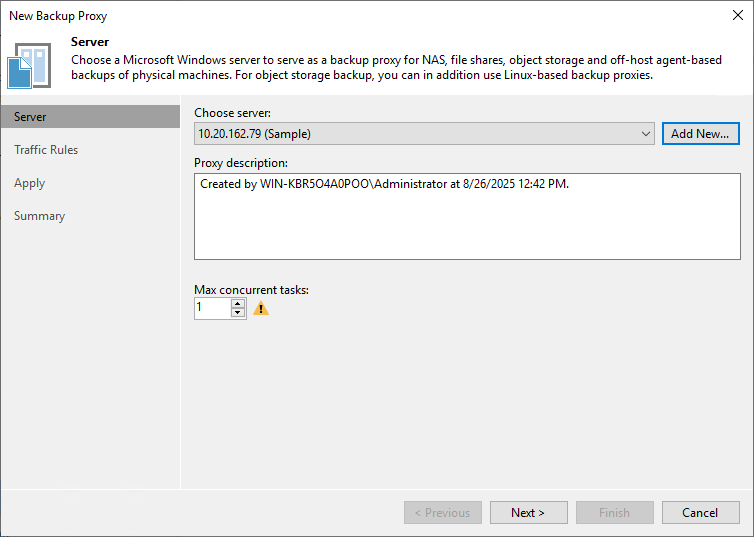Image resolution: width=754 pixels, height=537 pixels.
Task: Click Next to continue the wizard
Action: 528,513
